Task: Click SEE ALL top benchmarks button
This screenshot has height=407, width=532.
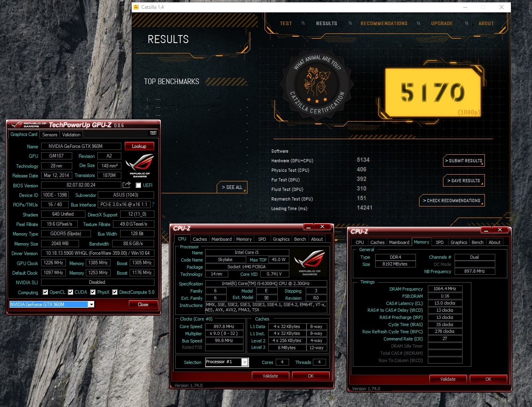Action: pyautogui.click(x=232, y=187)
